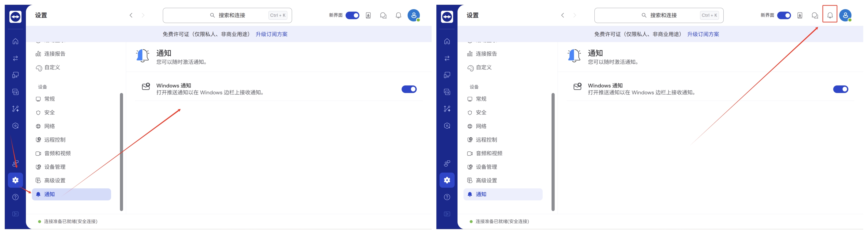Click 升级订阅方案 link in the left window

point(272,34)
